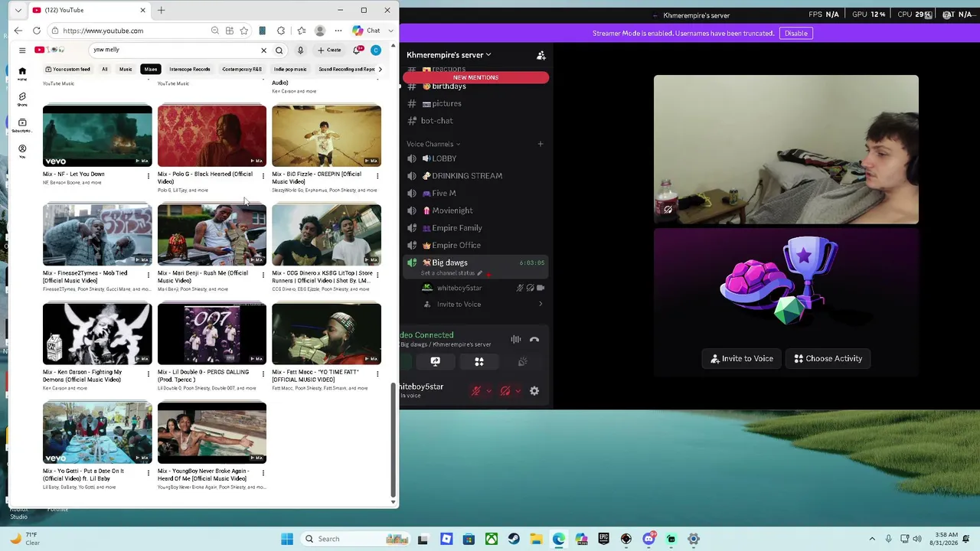Viewport: 980px width, 551px height.
Task: Open options for Polo G Black Hearted mix
Action: pos(263,176)
